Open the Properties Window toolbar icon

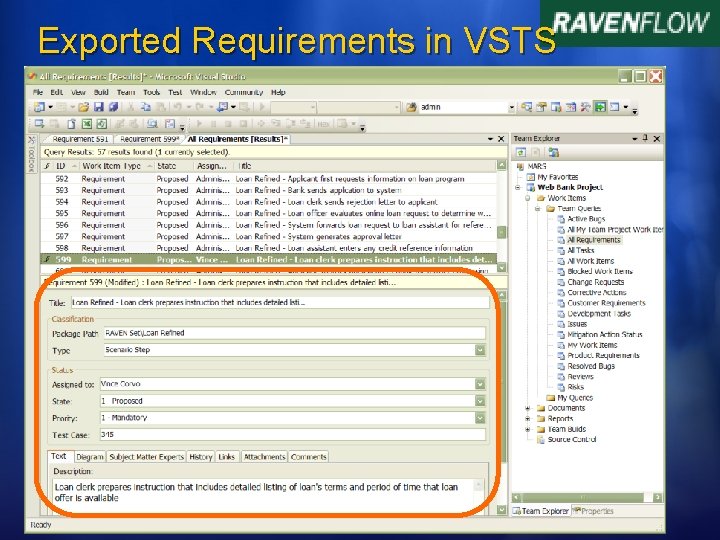click(541, 107)
